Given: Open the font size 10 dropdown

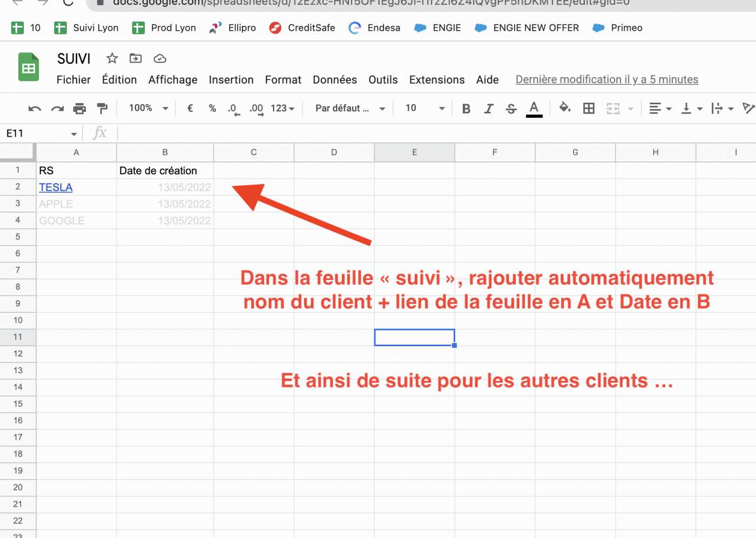Looking at the screenshot, I should point(425,109).
